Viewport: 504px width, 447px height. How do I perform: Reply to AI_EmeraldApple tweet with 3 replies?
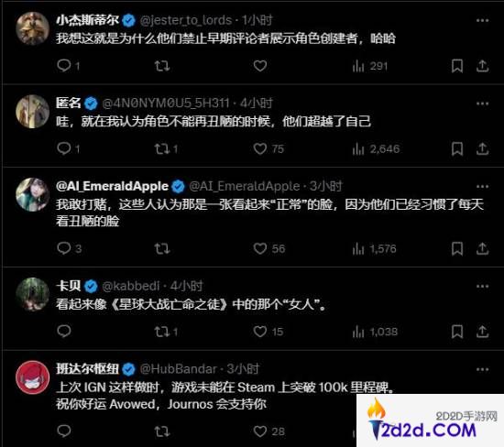point(69,248)
